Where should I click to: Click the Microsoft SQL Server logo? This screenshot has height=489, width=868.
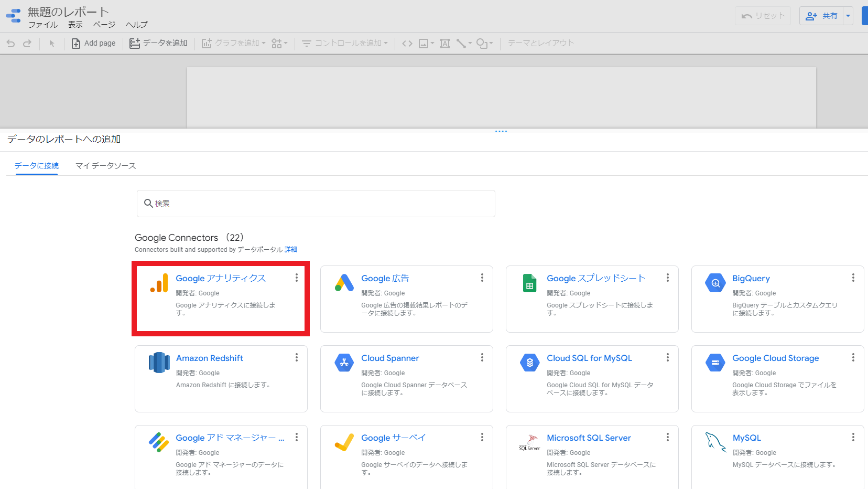click(530, 442)
